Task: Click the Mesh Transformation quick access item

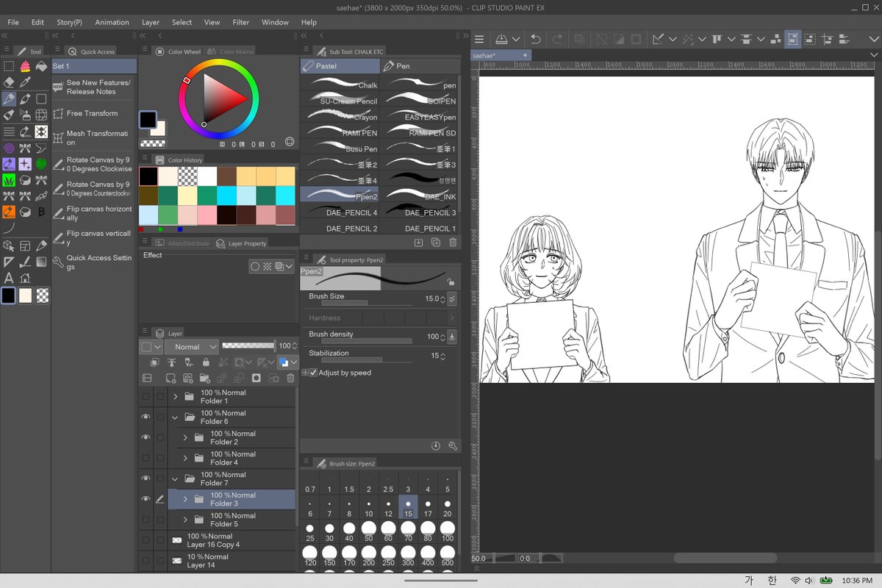Action: [94, 138]
